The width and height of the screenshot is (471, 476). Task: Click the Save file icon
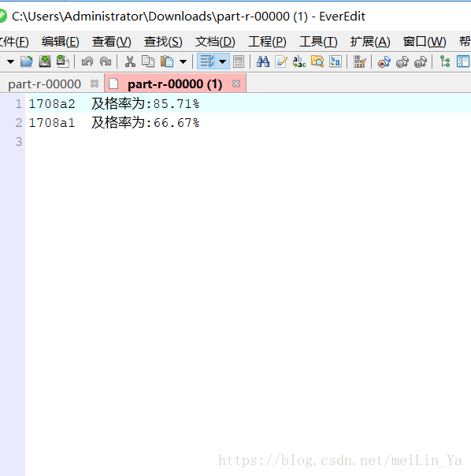pos(45,61)
